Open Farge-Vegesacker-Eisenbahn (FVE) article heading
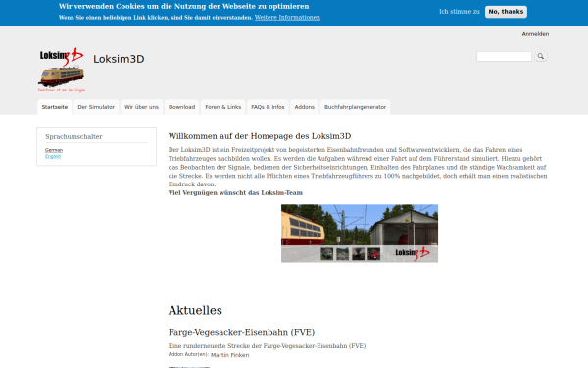 point(241,332)
